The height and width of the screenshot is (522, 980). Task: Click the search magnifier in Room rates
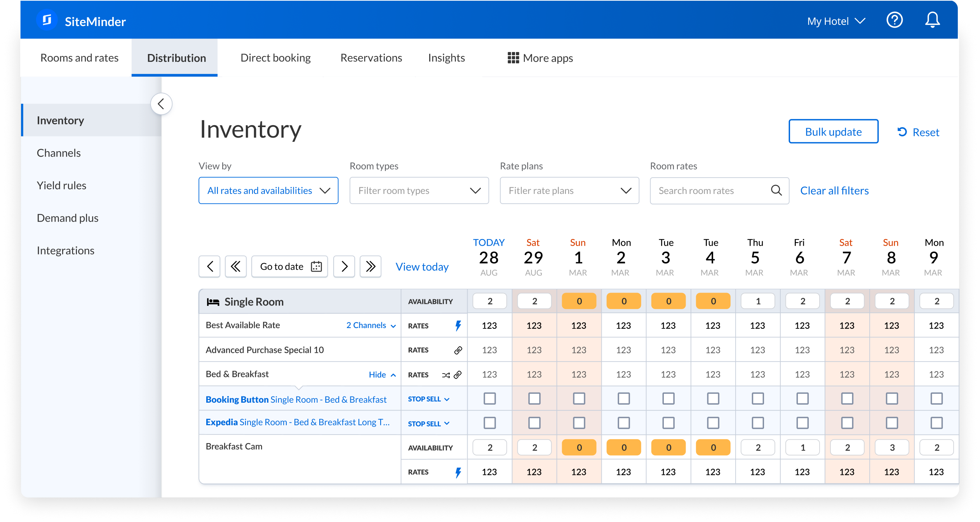[776, 190]
